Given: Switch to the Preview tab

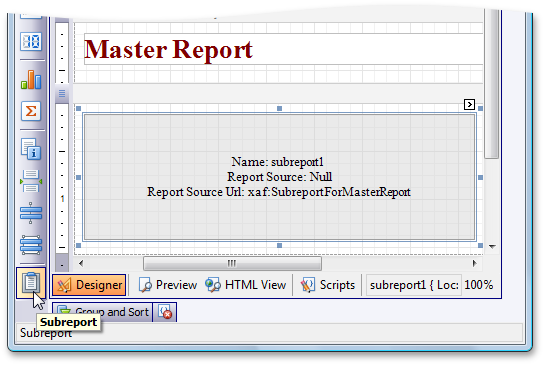Looking at the screenshot, I should [167, 285].
